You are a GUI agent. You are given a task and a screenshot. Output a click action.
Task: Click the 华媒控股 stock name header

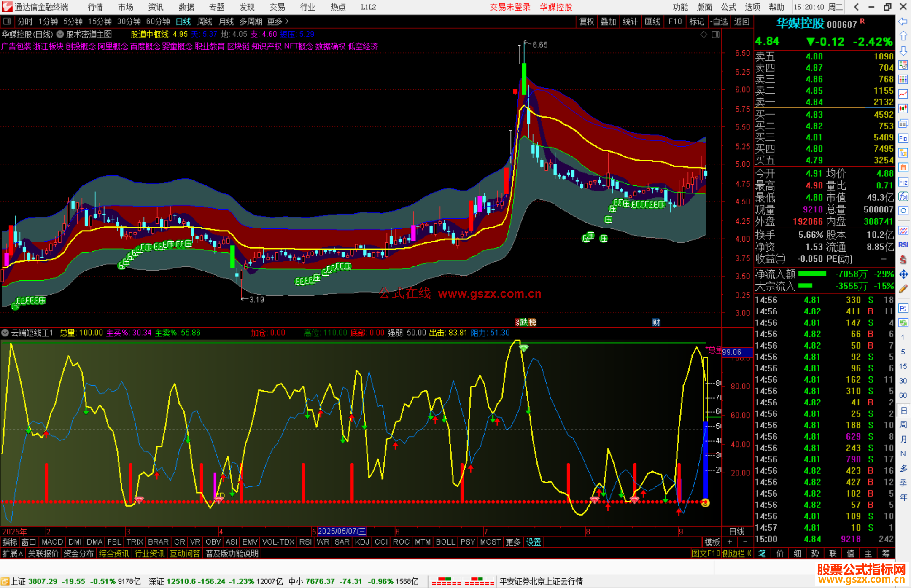[800, 24]
